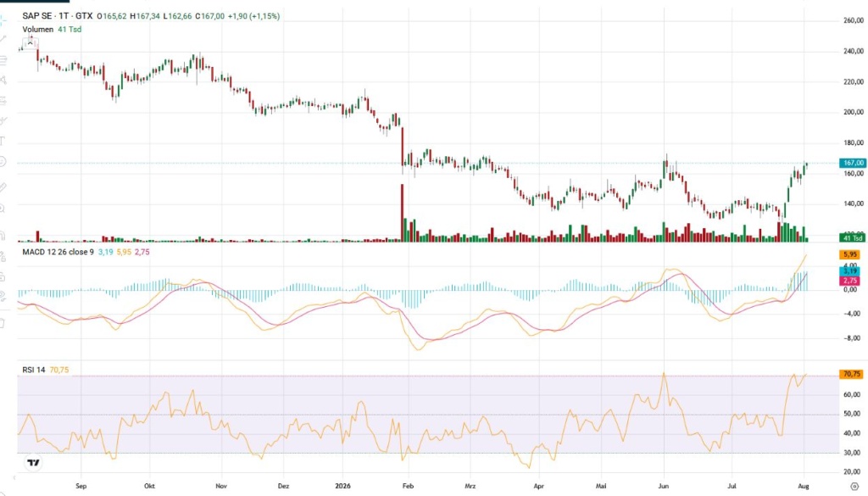Click the Apr label on time axis
The image size is (868, 496).
(x=538, y=486)
